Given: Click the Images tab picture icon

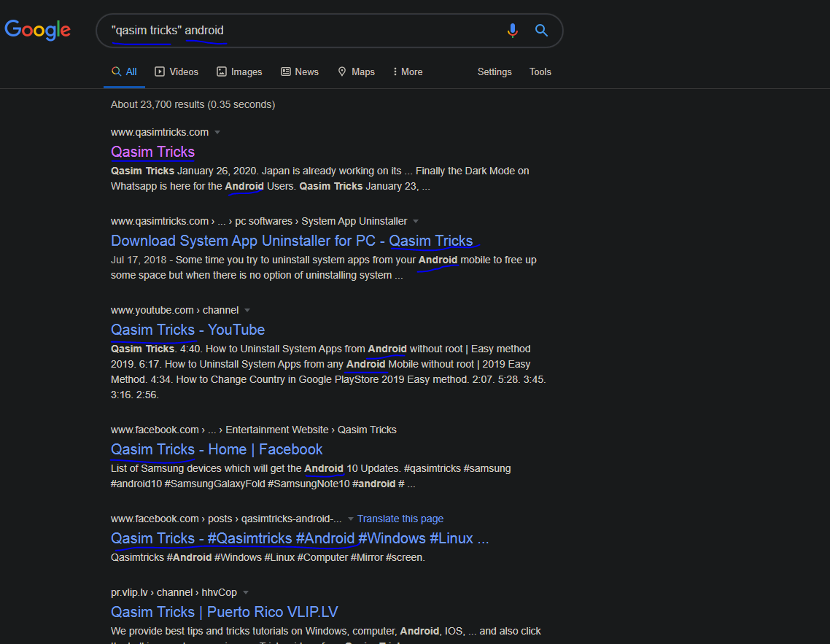Looking at the screenshot, I should tap(222, 71).
